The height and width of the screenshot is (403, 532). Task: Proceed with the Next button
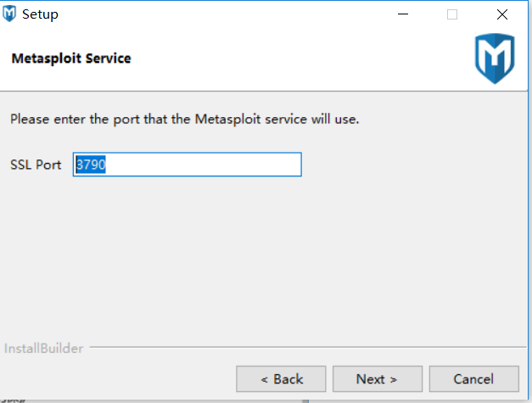coord(377,379)
